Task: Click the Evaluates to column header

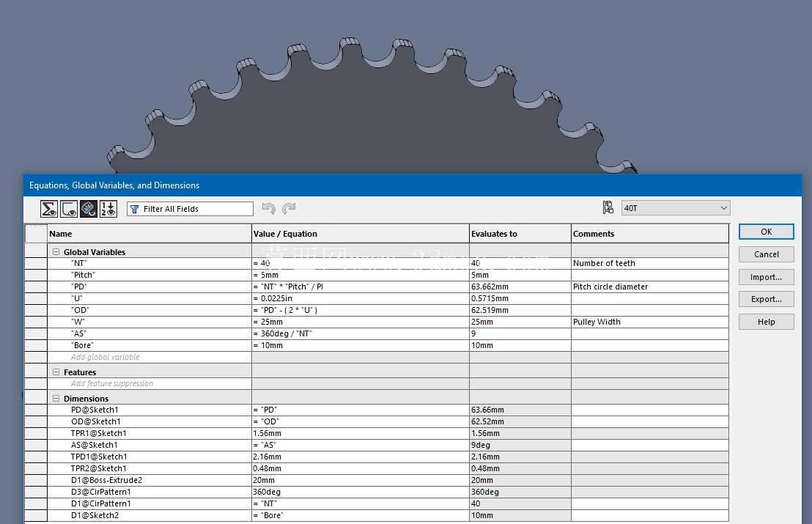Action: (520, 234)
